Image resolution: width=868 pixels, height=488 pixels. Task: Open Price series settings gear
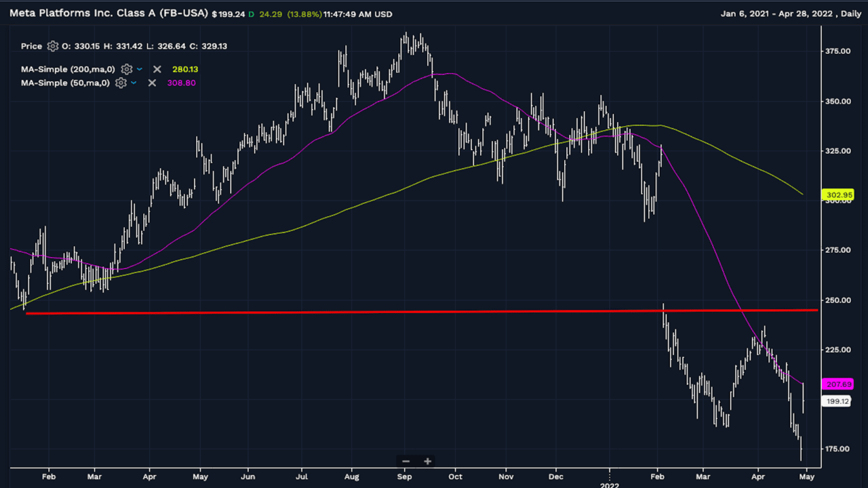(53, 46)
